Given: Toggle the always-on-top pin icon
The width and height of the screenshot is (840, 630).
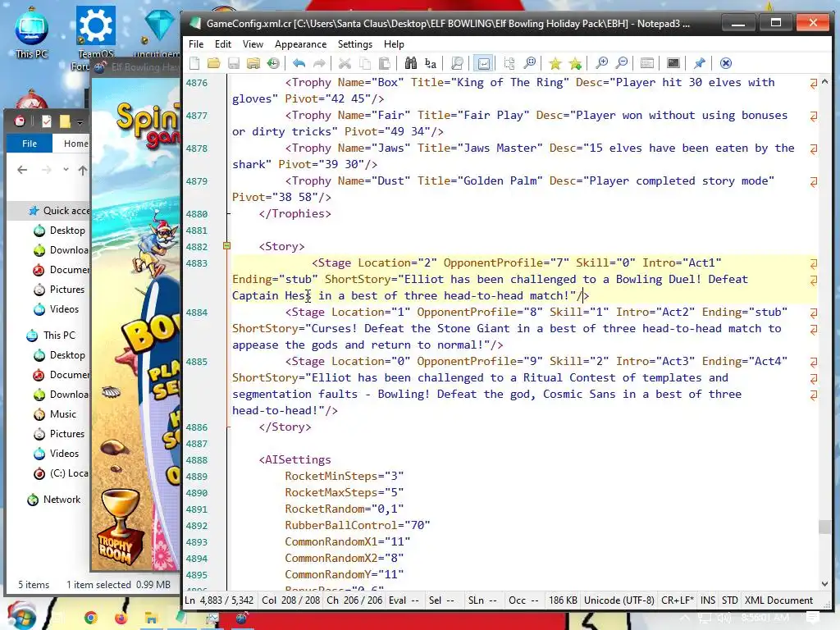Looking at the screenshot, I should [x=699, y=63].
